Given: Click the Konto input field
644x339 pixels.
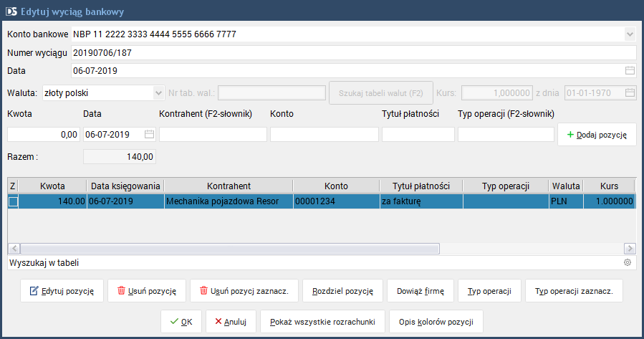Looking at the screenshot, I should [x=325, y=134].
